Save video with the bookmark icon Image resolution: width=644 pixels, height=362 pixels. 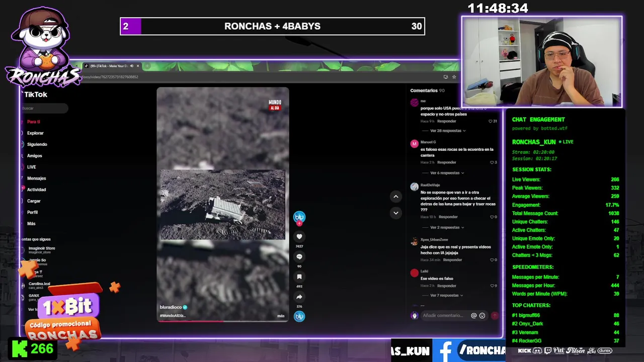(x=299, y=277)
